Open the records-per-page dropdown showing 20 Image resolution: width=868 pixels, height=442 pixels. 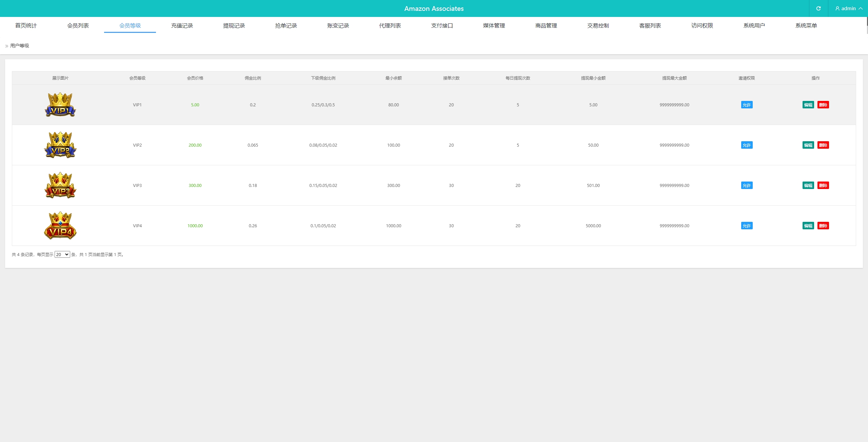tap(62, 254)
